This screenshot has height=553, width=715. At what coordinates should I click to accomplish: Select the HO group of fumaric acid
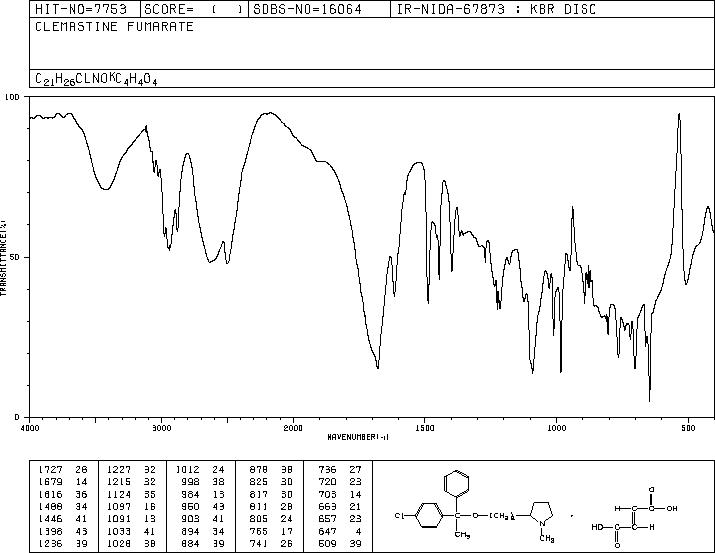598,527
